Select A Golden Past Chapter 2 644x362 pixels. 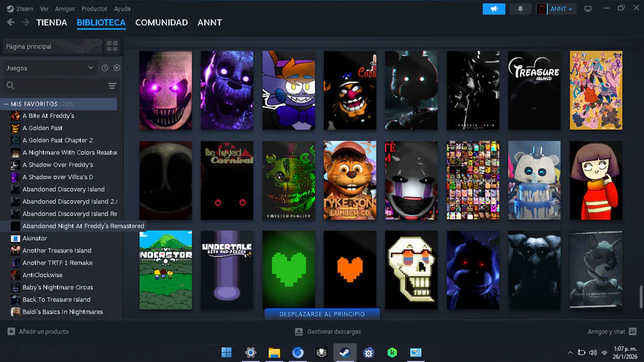pos(57,140)
